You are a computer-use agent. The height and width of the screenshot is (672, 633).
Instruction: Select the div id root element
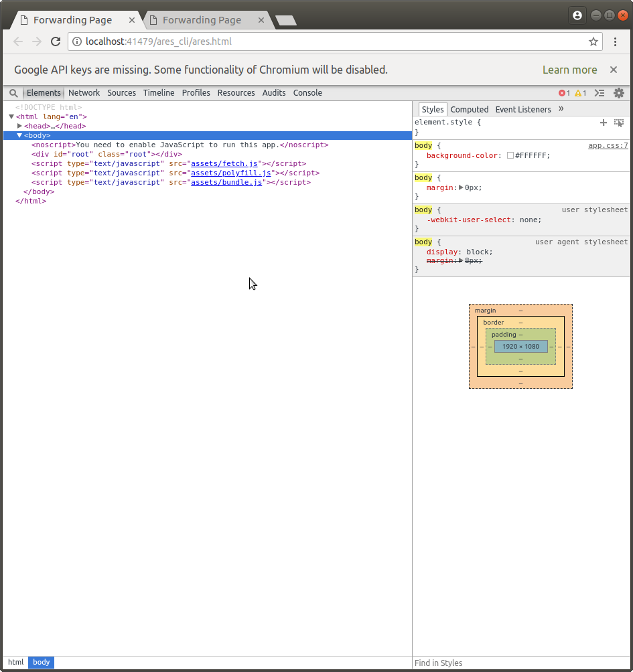point(107,155)
